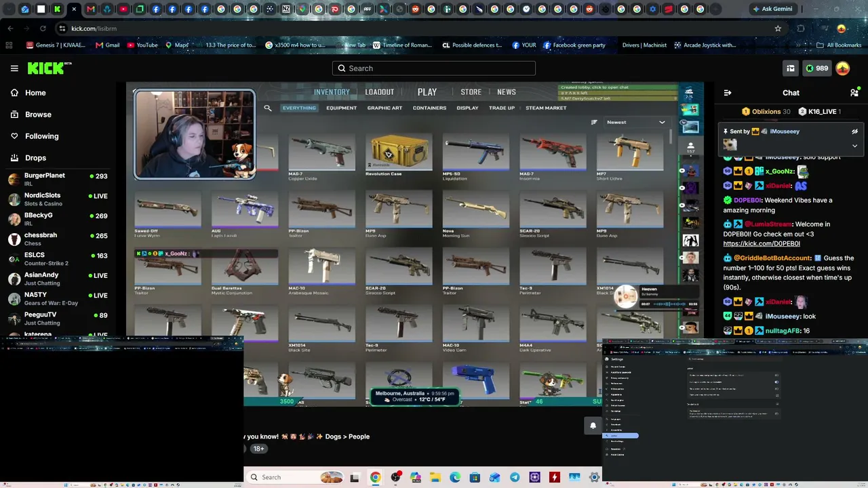Open the browser apps grid icon
This screenshot has height=488, width=868.
[9, 45]
